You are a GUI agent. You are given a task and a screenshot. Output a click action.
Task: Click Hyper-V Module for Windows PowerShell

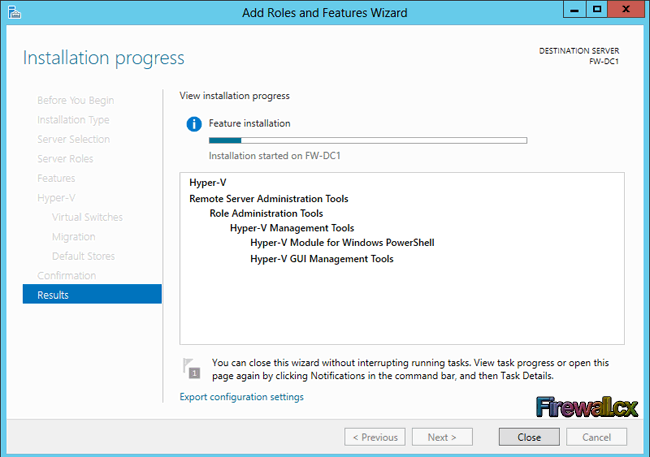342,243
